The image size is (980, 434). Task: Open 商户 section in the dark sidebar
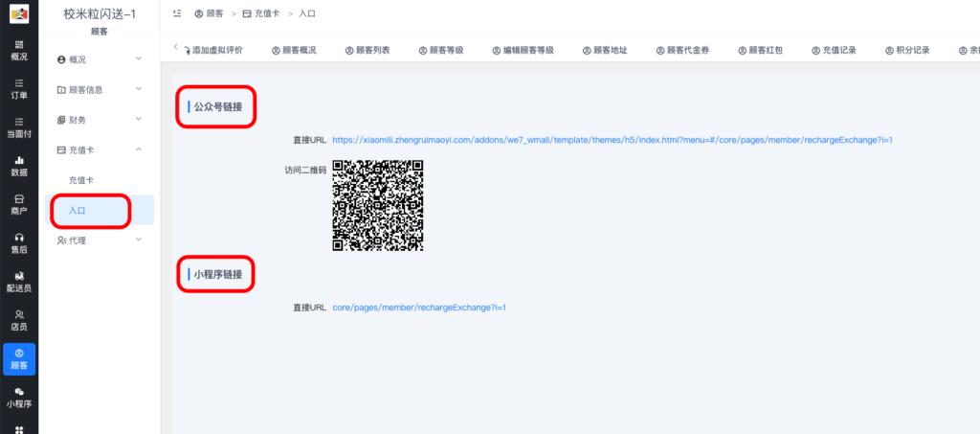[19, 205]
